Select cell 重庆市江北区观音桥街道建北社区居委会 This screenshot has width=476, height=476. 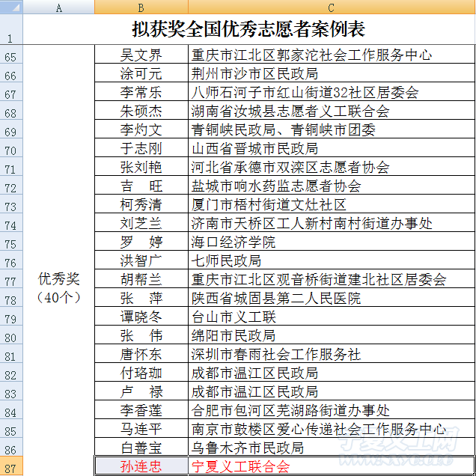click(332, 278)
